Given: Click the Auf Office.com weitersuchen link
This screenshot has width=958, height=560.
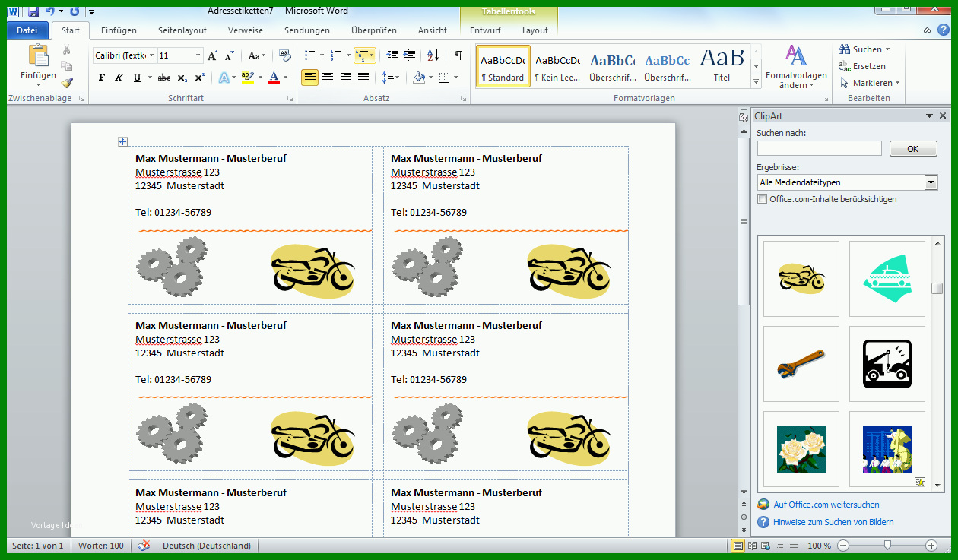Looking at the screenshot, I should [x=826, y=505].
